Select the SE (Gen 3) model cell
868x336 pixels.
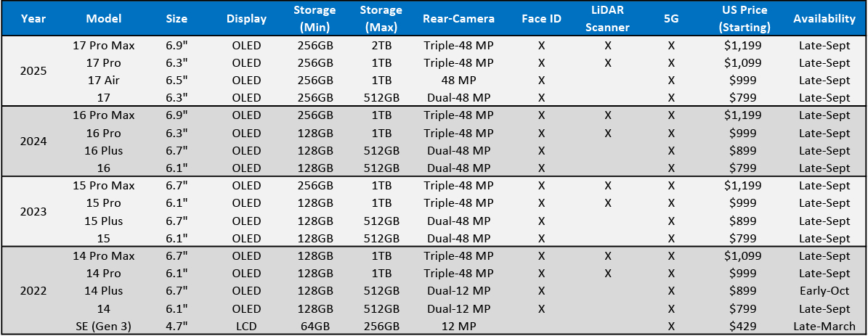103,327
